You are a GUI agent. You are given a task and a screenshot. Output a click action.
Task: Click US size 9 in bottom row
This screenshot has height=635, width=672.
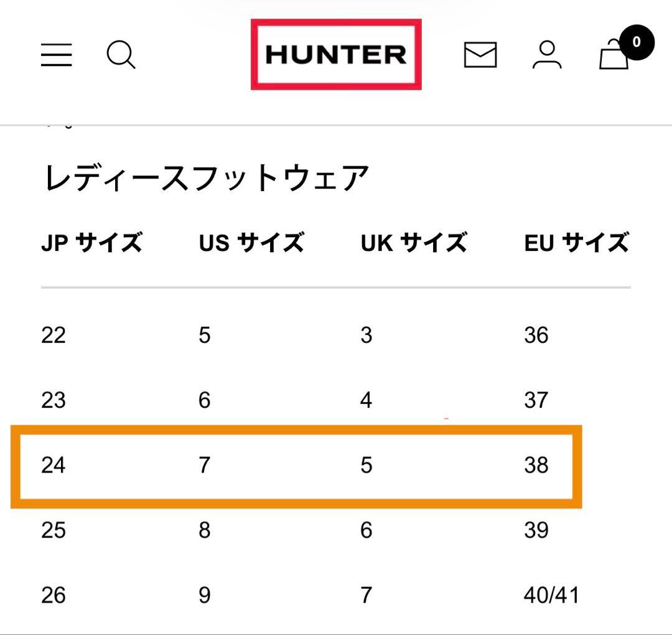[x=203, y=596]
